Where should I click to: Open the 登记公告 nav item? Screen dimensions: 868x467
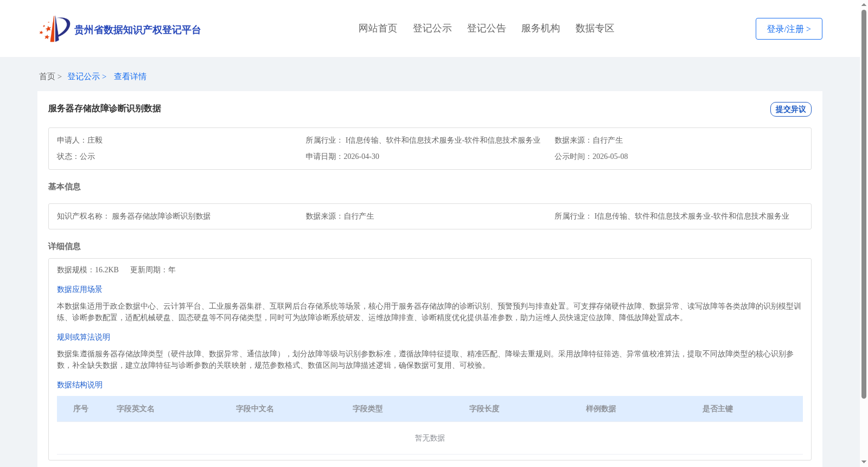click(486, 28)
